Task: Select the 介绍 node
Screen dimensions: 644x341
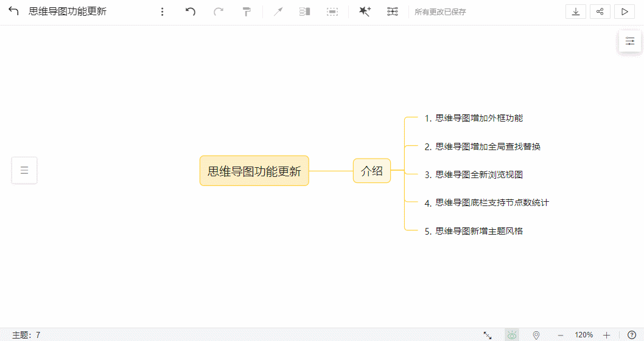Action: pyautogui.click(x=372, y=171)
